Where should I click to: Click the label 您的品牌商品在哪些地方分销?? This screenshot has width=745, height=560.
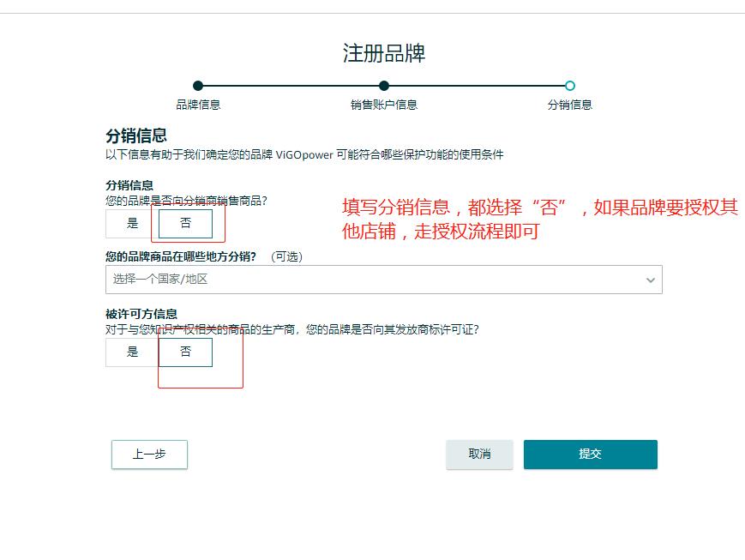point(181,256)
